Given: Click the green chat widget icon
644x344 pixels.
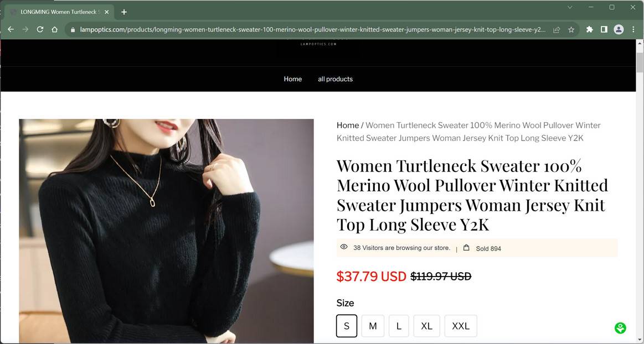Looking at the screenshot, I should point(620,328).
